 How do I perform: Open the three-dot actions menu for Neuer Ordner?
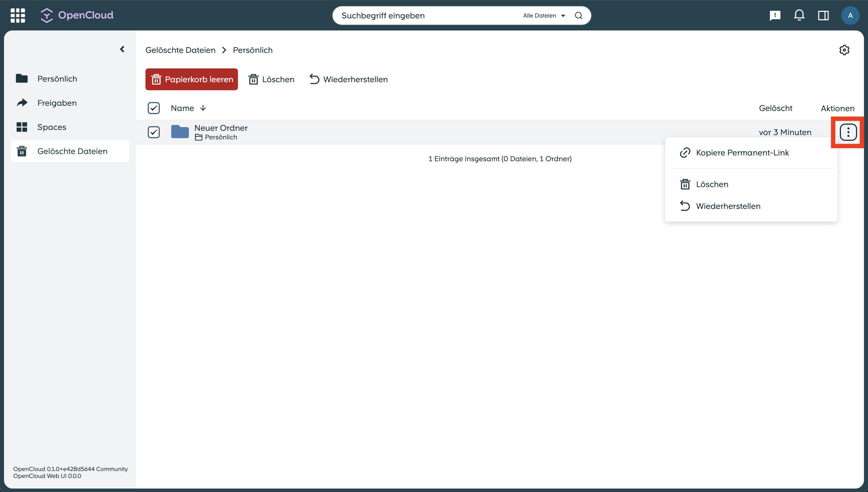848,132
